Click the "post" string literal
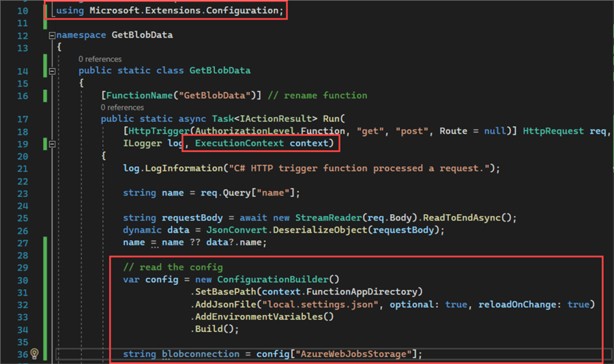614x364 pixels. (x=412, y=131)
